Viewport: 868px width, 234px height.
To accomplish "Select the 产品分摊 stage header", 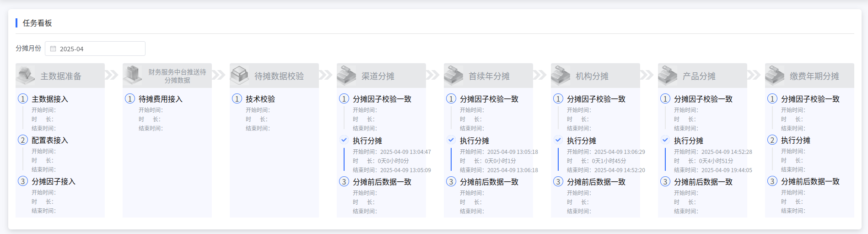I will coord(702,76).
